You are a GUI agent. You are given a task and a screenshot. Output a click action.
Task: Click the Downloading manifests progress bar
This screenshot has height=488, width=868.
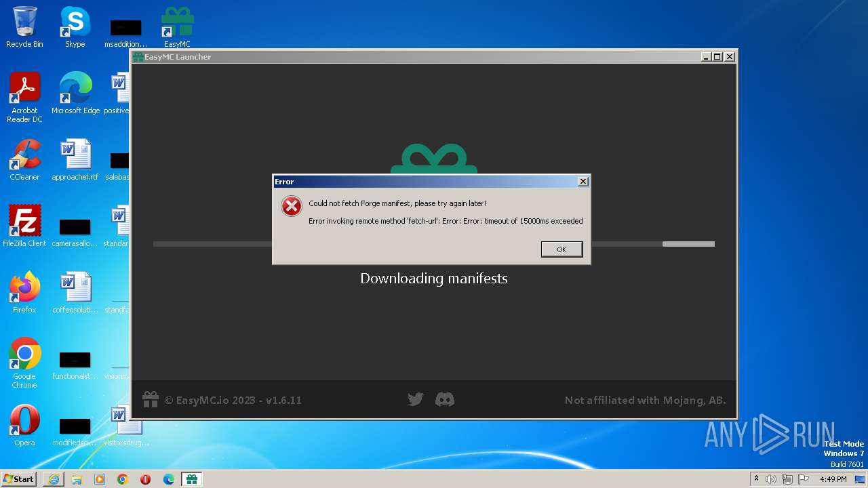tap(434, 244)
